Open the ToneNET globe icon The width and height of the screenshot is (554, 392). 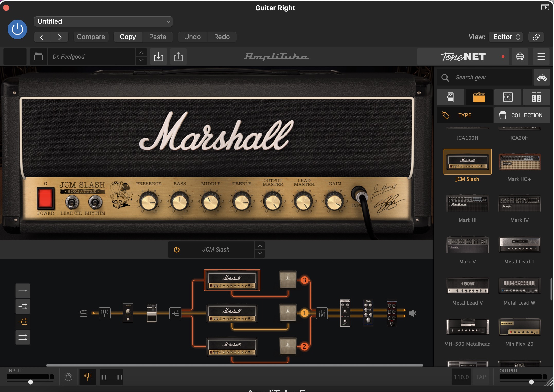tap(520, 56)
